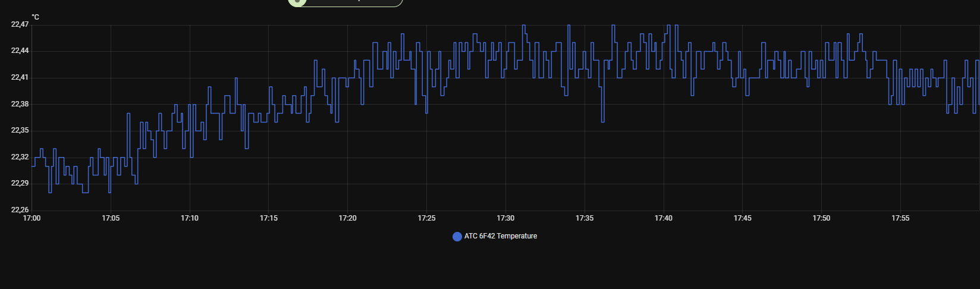Click the blue ATC 6F42 legend dot
Viewport: 980px width, 289px height.
click(x=457, y=237)
